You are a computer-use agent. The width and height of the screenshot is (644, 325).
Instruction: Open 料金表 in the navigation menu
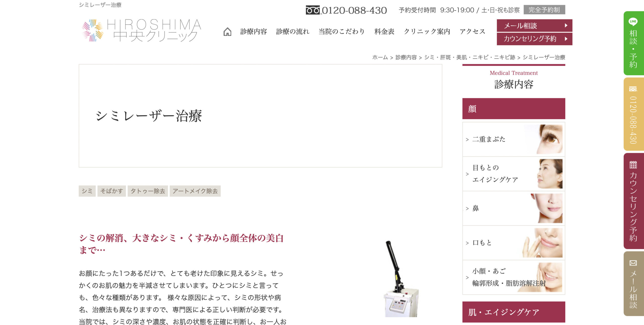coord(384,31)
